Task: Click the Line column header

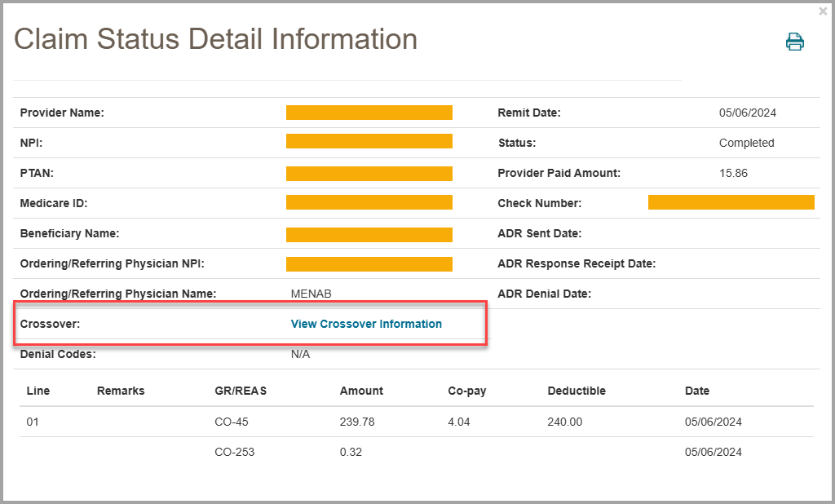Action: (38, 391)
